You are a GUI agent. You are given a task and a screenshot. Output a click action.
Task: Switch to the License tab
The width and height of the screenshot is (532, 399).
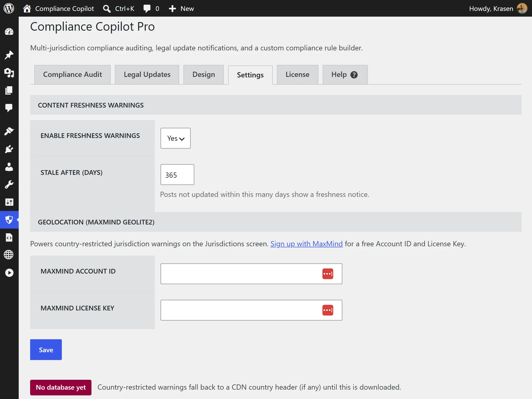297,75
